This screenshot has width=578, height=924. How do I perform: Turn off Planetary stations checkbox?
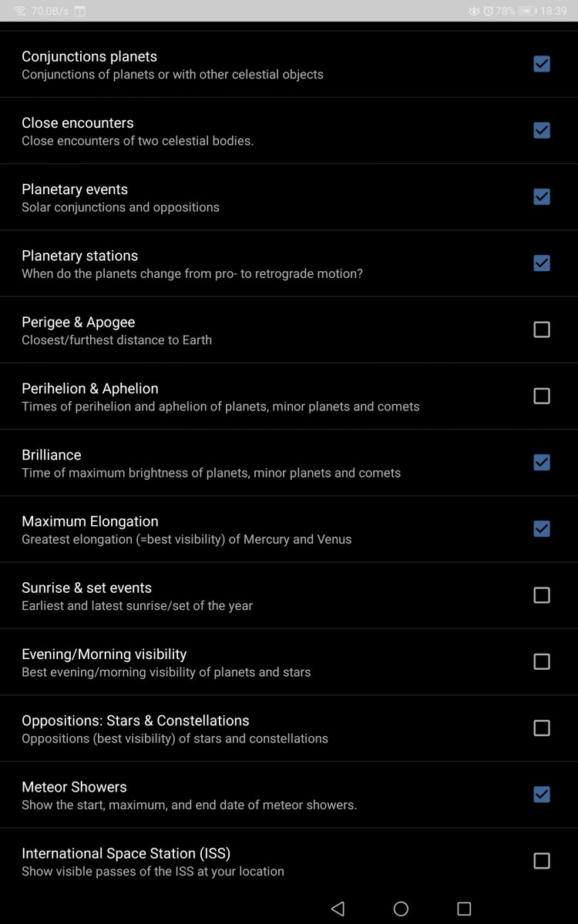[542, 263]
